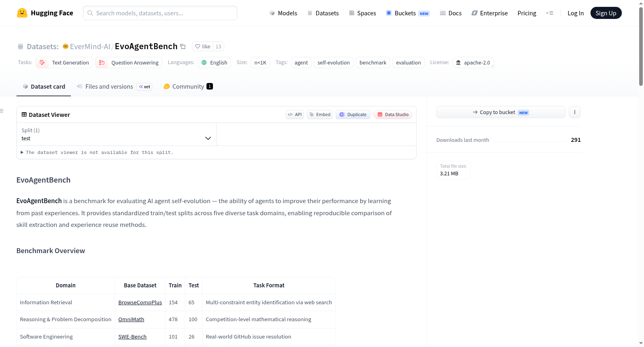The width and height of the screenshot is (644, 347).
Task: Click the agent tag
Action: [x=301, y=62]
